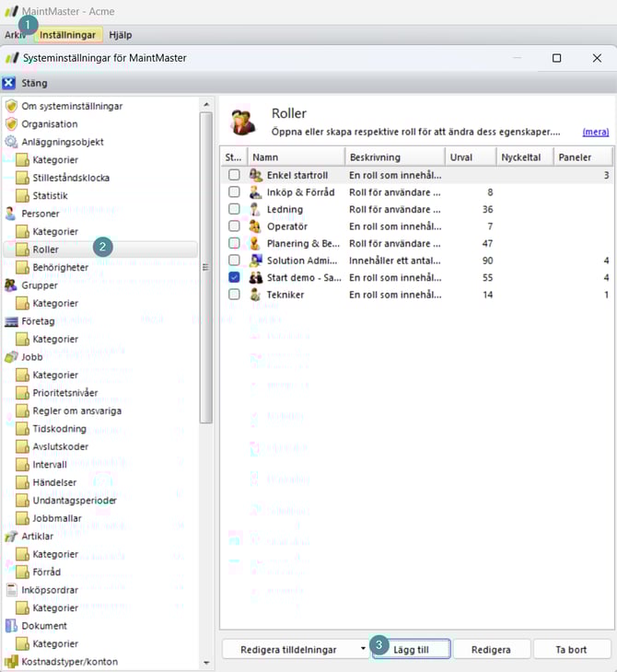The image size is (617, 672).
Task: Open the (mera) link
Action: tap(596, 132)
